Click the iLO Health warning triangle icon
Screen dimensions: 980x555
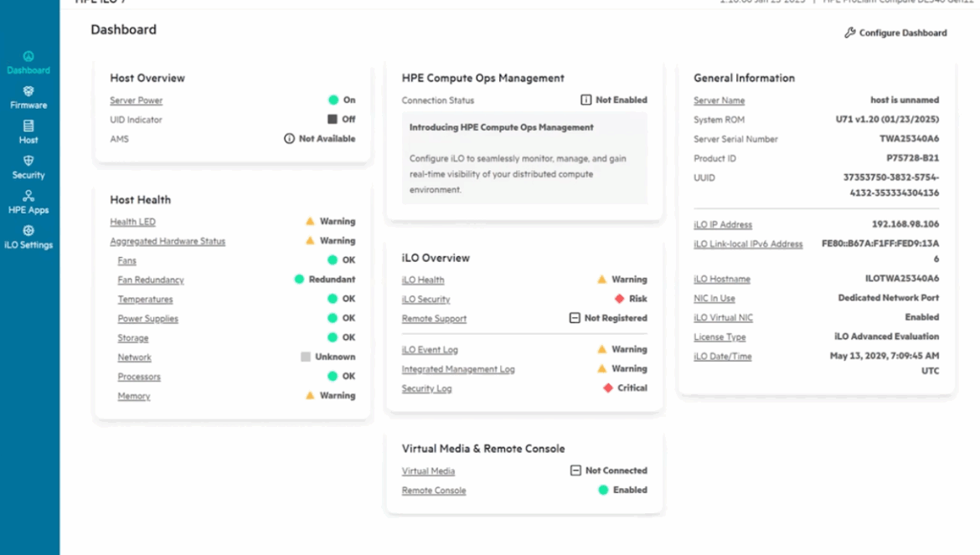tap(602, 279)
